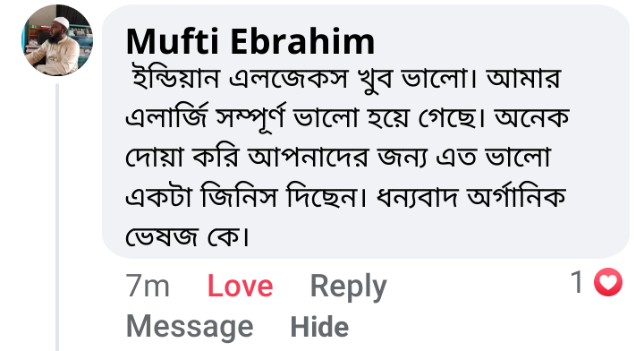This screenshot has width=644, height=351.
Task: Open the red heart reaction icon
Action: (608, 282)
